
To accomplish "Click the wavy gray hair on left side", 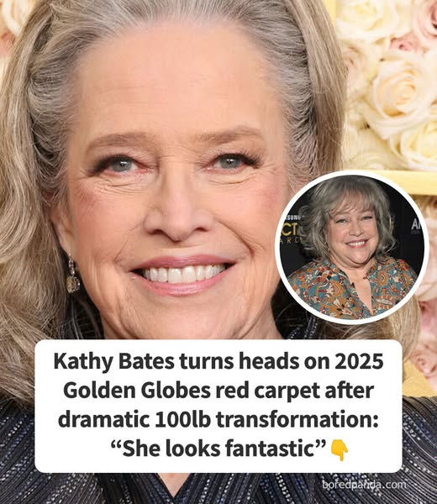I will [29, 193].
